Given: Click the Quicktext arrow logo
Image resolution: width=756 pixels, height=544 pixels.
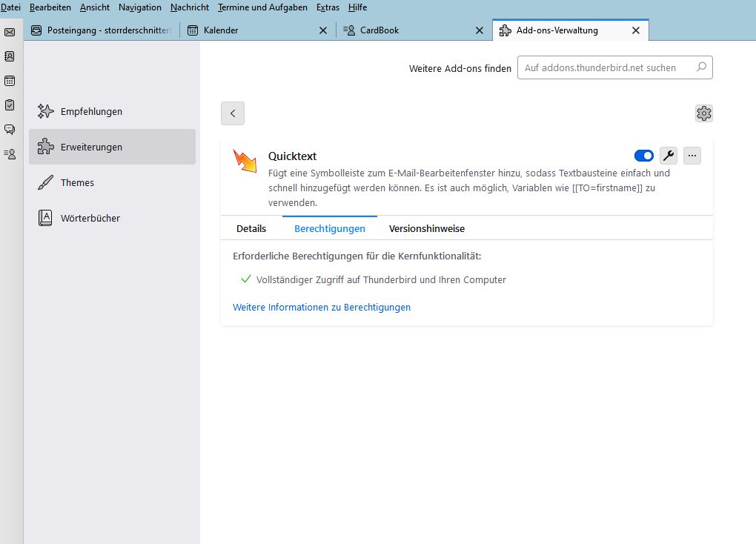Looking at the screenshot, I should click(x=245, y=161).
